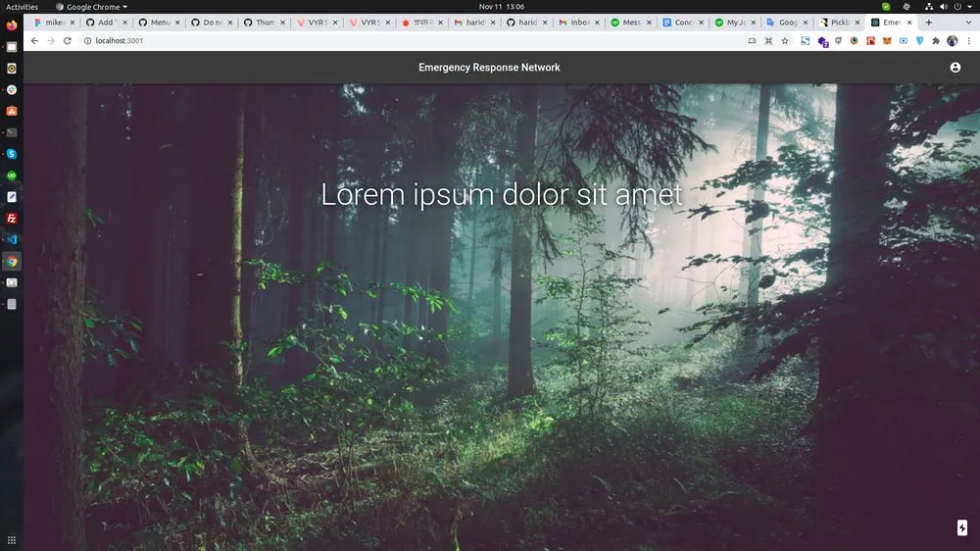Viewport: 980px width, 551px height.
Task: Open Visual Studio Code from the dock
Action: click(12, 239)
